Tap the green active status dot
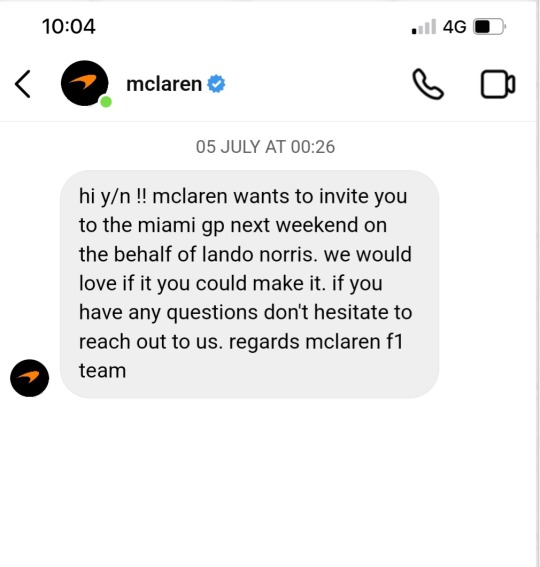540x567 pixels. (106, 102)
